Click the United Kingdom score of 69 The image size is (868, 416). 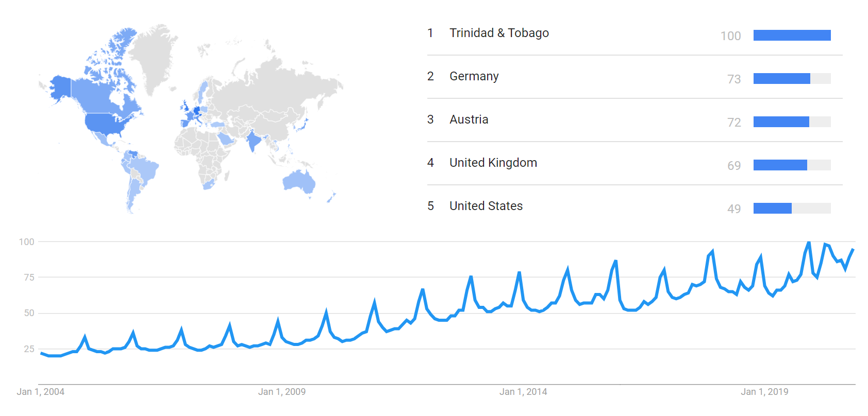coord(734,166)
